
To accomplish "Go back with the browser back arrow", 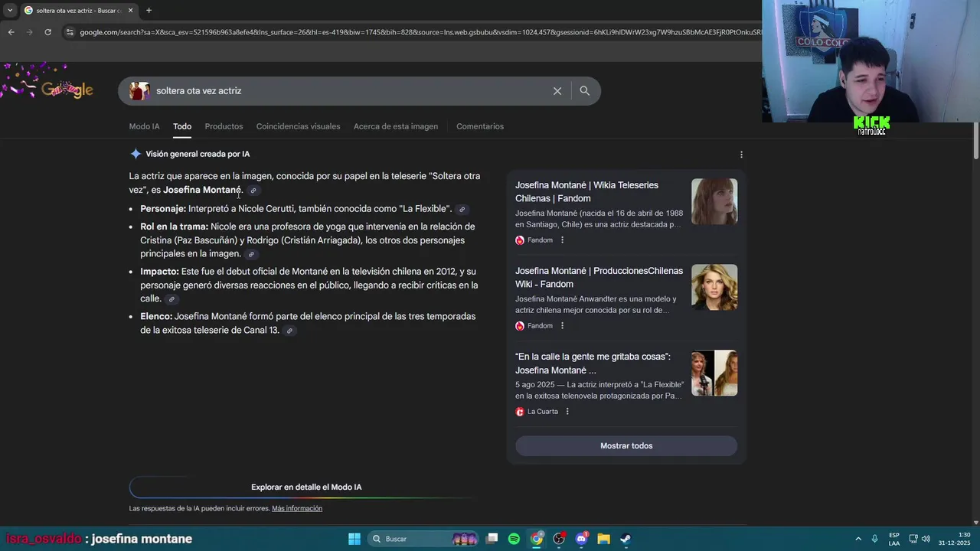I will 11,32.
